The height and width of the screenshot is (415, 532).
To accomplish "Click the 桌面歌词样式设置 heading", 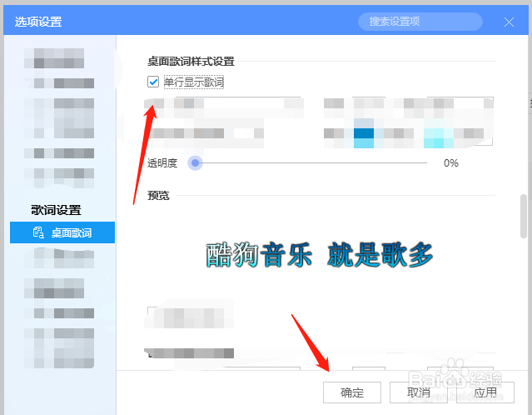I will click(x=191, y=62).
